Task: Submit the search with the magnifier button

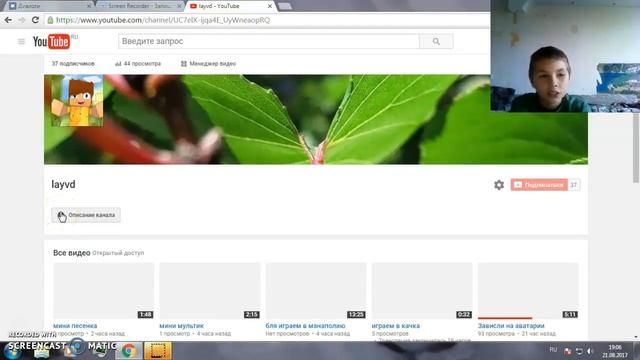Action: (436, 41)
